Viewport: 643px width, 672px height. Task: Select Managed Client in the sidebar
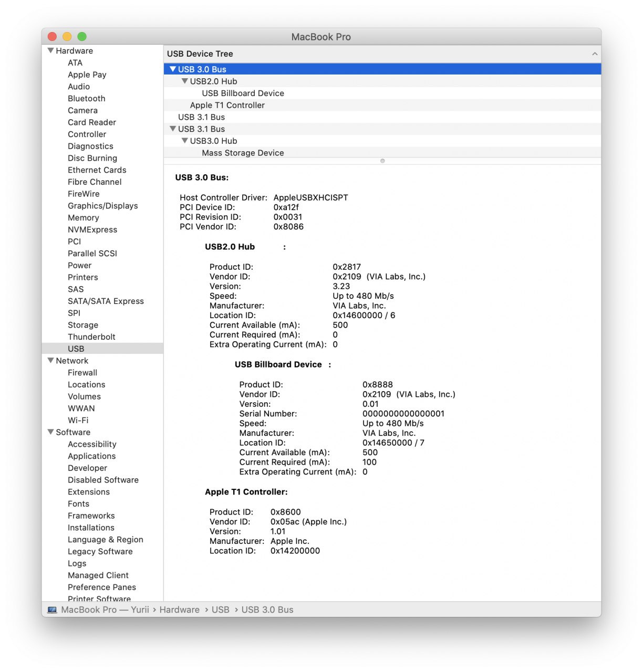[98, 575]
